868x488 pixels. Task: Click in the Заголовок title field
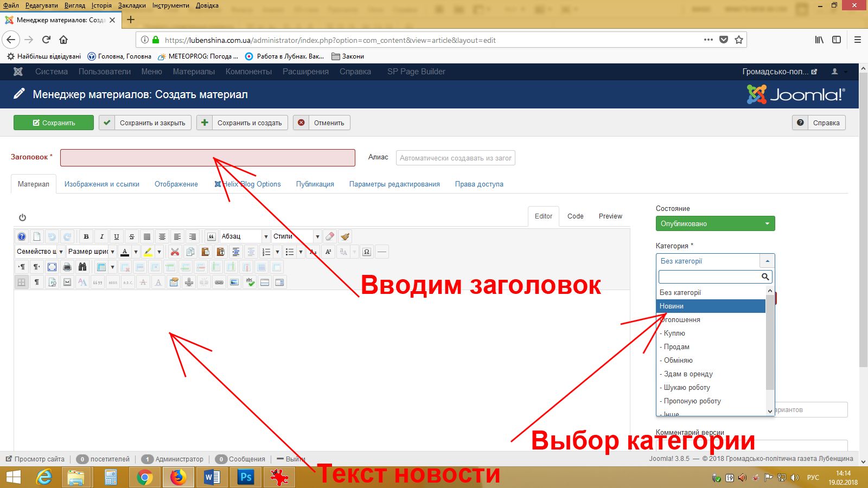point(208,158)
